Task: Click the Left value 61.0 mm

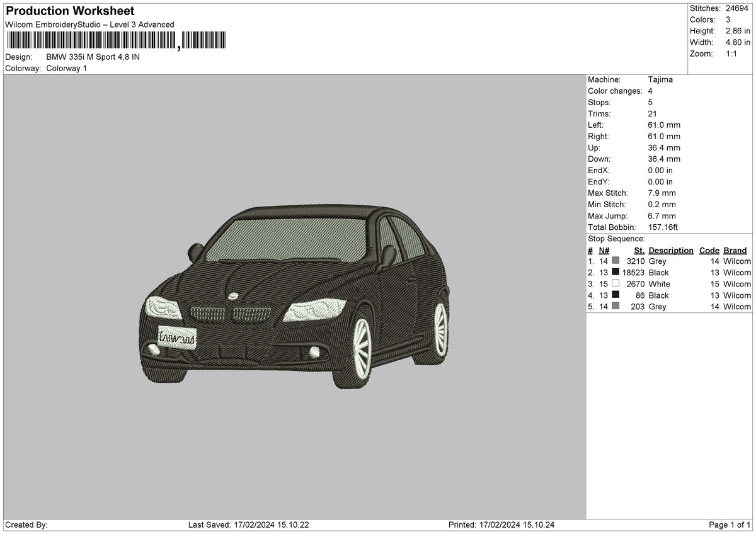Action: (x=664, y=125)
